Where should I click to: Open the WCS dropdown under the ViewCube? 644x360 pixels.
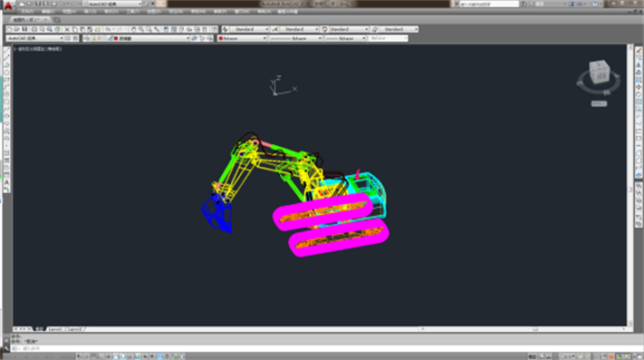pos(599,103)
